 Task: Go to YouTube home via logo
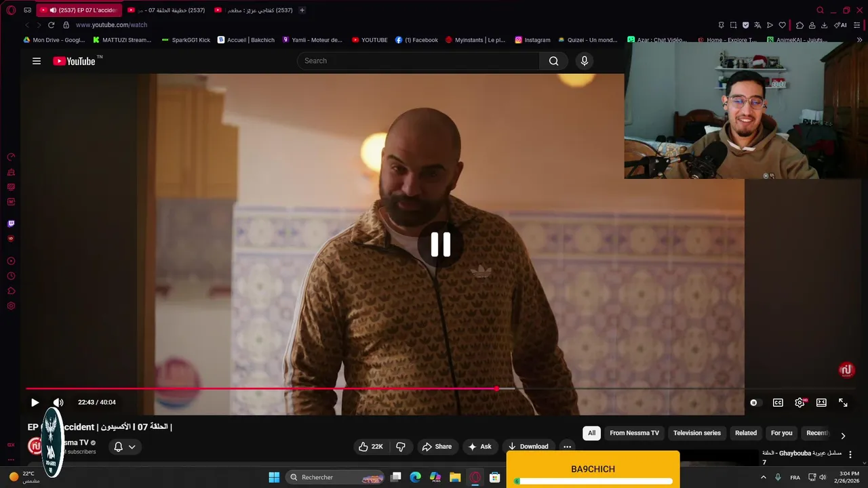coord(75,61)
